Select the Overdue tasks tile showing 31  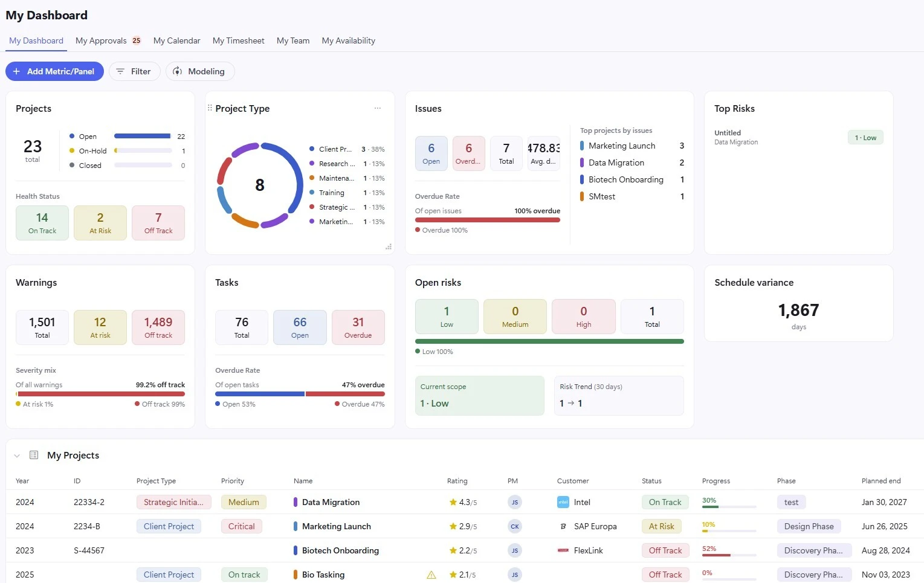pyautogui.click(x=358, y=327)
